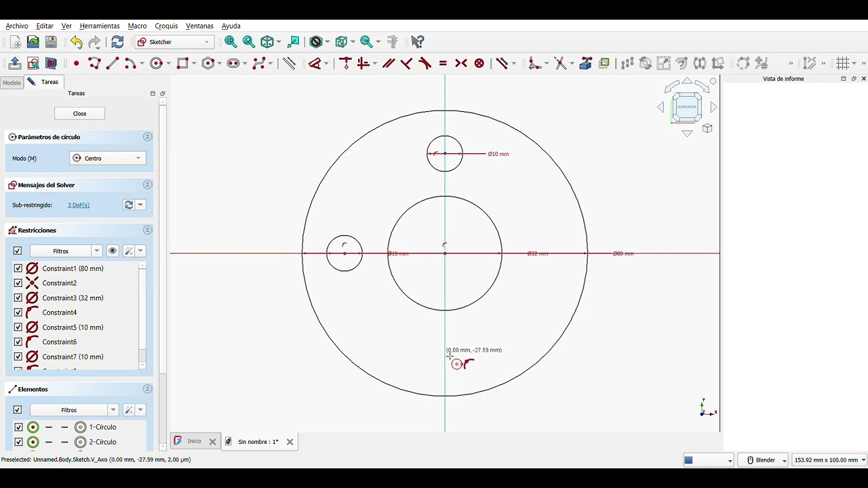
Task: Apply block constraint tool
Action: coord(479,63)
